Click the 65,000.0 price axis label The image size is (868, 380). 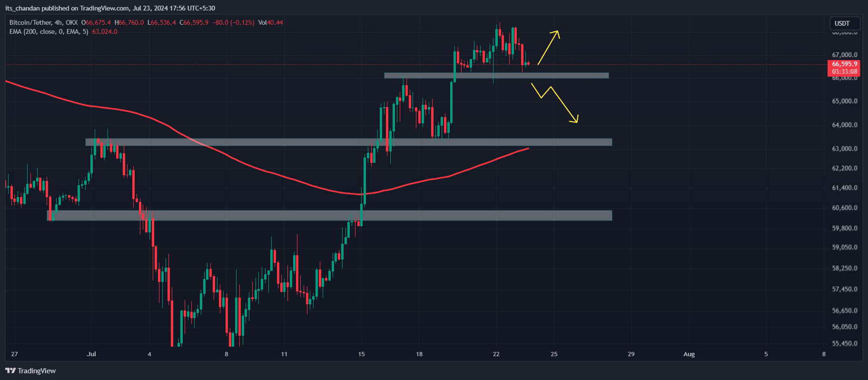(844, 101)
